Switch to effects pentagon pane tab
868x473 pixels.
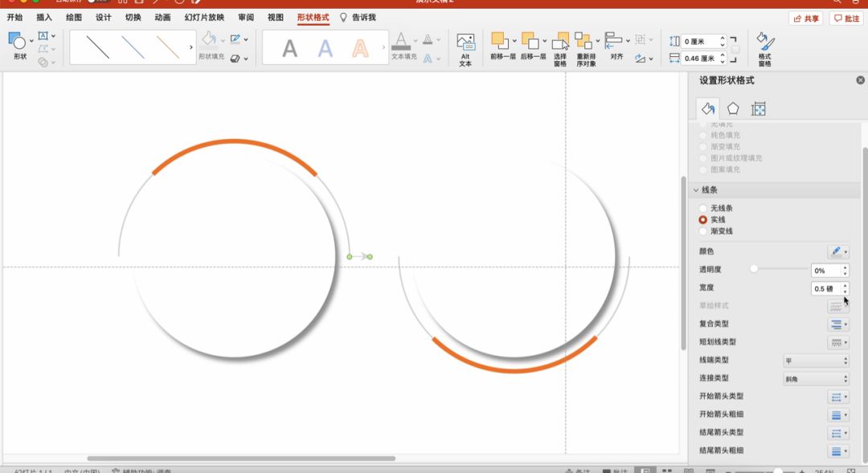pos(733,108)
